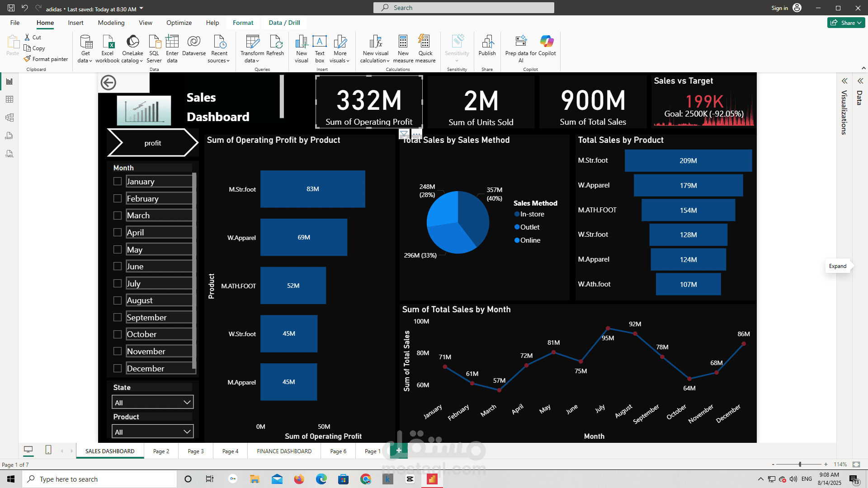Check the August month box
Viewport: 868px width, 488px height.
point(118,300)
